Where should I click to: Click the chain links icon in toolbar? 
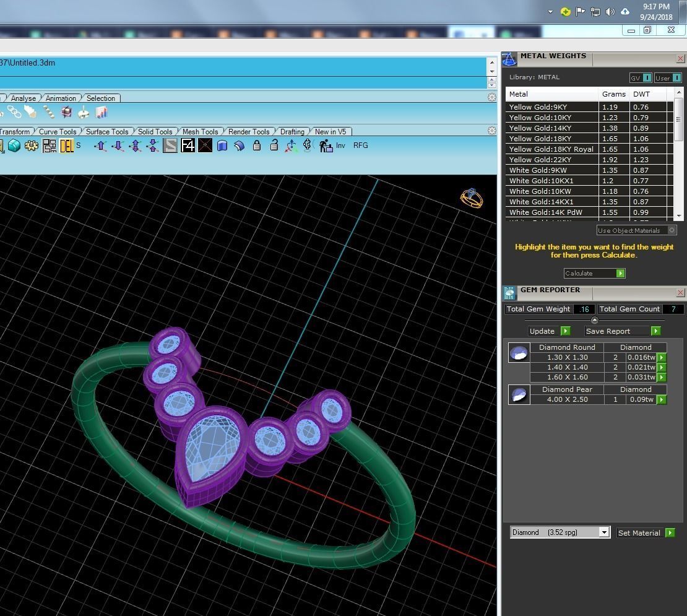point(14,112)
